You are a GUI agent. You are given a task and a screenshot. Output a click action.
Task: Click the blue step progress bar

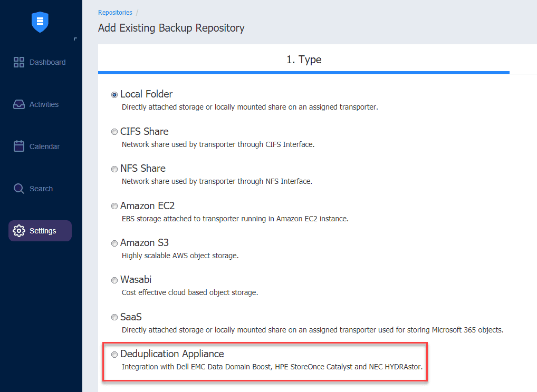click(x=304, y=72)
